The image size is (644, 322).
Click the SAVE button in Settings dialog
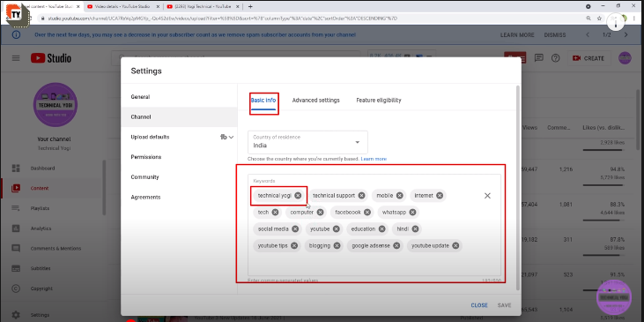point(504,305)
